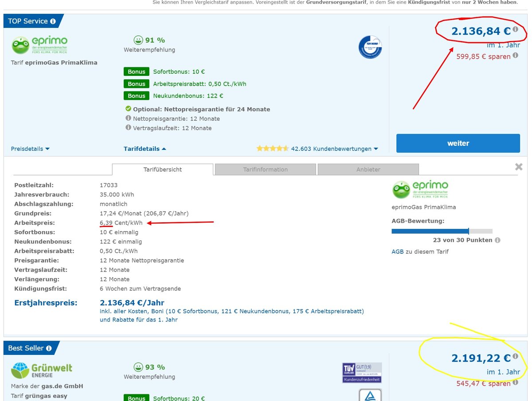Image resolution: width=532 pixels, height=401 pixels.
Task: Click the Postleitzahl value 17033
Action: [109, 185]
